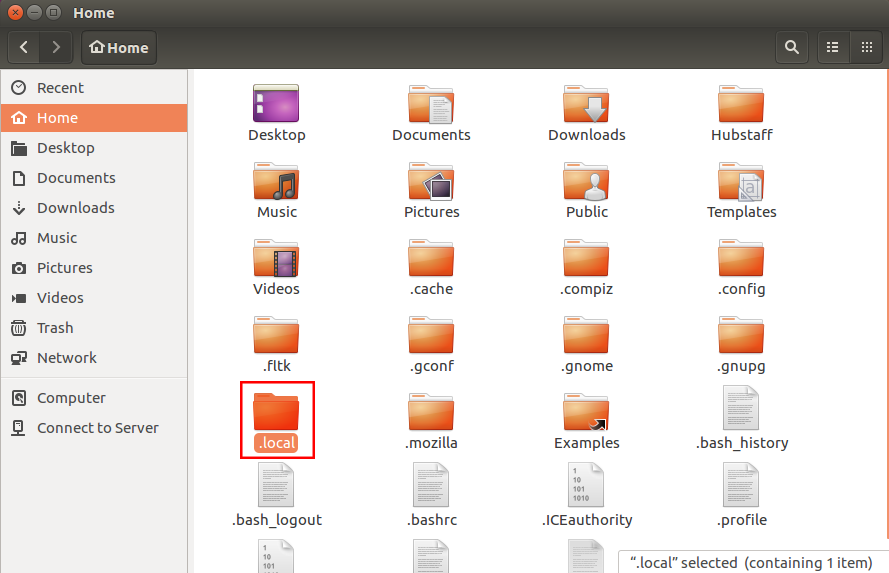Open Network in the sidebar
This screenshot has width=889, height=573.
coord(94,358)
